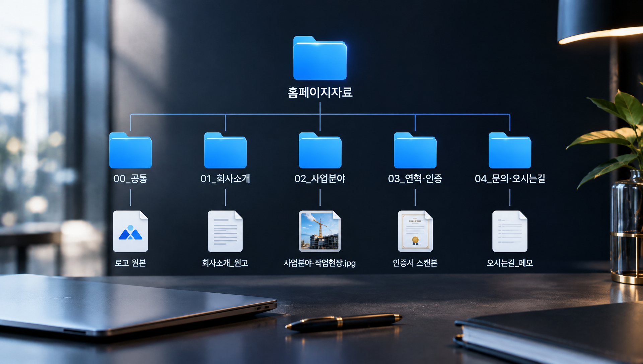Open the 홈페이지자료 root folder icon
643x364 pixels.
(x=320, y=58)
